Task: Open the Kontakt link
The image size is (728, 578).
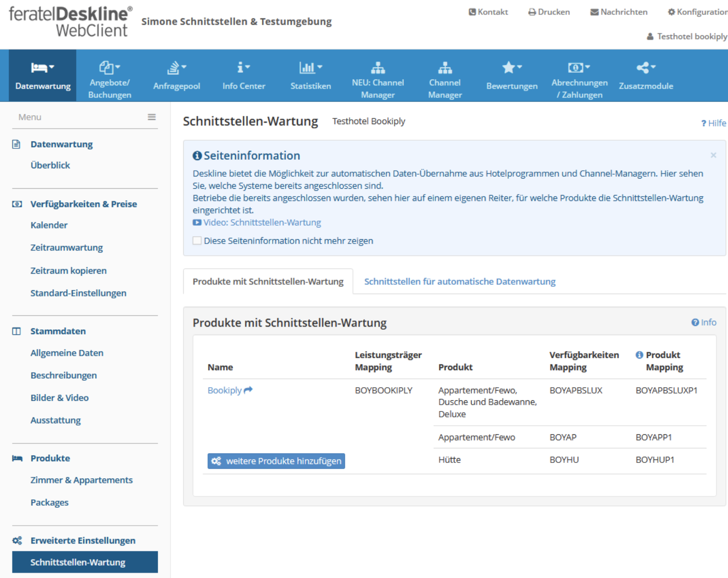Action: 488,12
